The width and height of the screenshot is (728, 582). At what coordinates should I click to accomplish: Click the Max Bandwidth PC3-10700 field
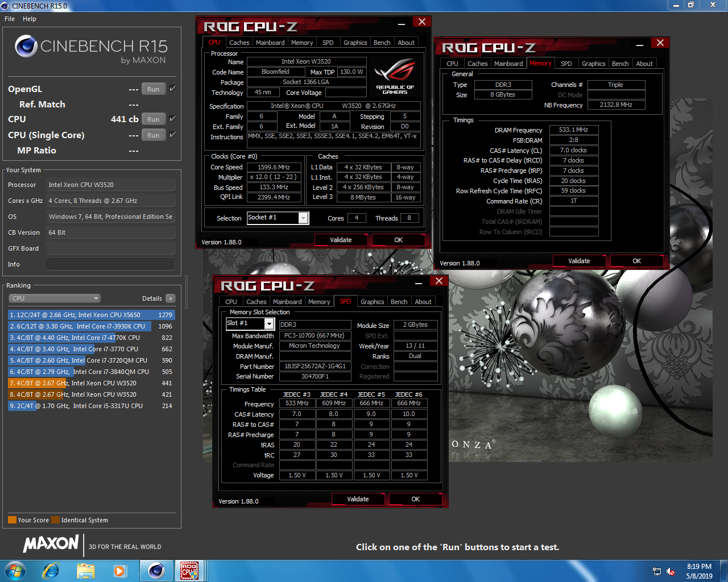pyautogui.click(x=315, y=335)
